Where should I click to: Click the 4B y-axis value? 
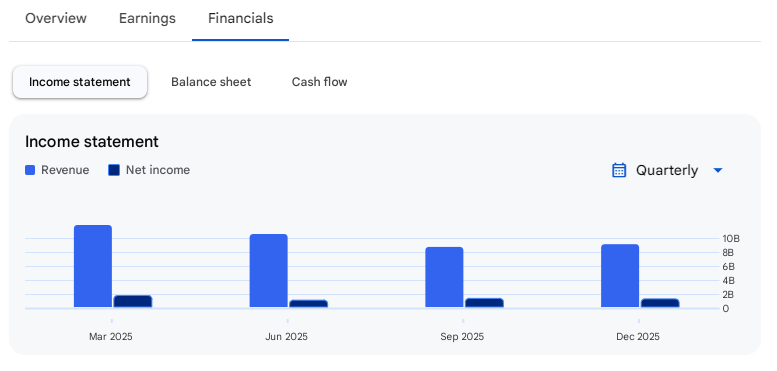click(x=728, y=280)
